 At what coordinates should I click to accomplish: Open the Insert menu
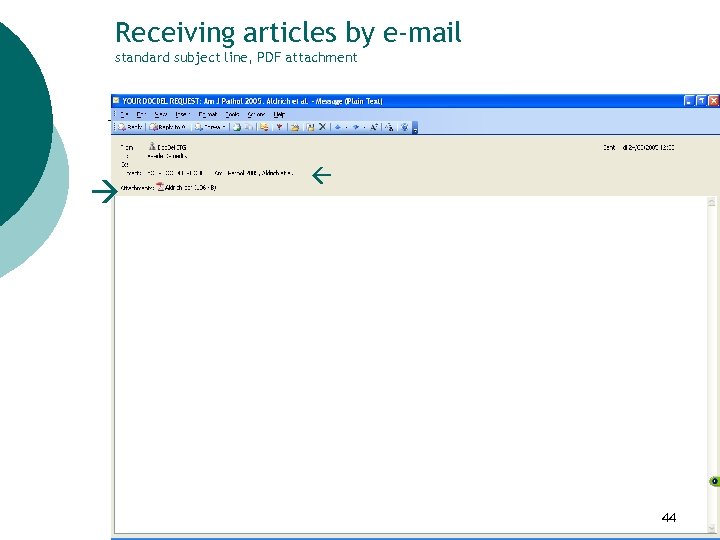point(183,114)
